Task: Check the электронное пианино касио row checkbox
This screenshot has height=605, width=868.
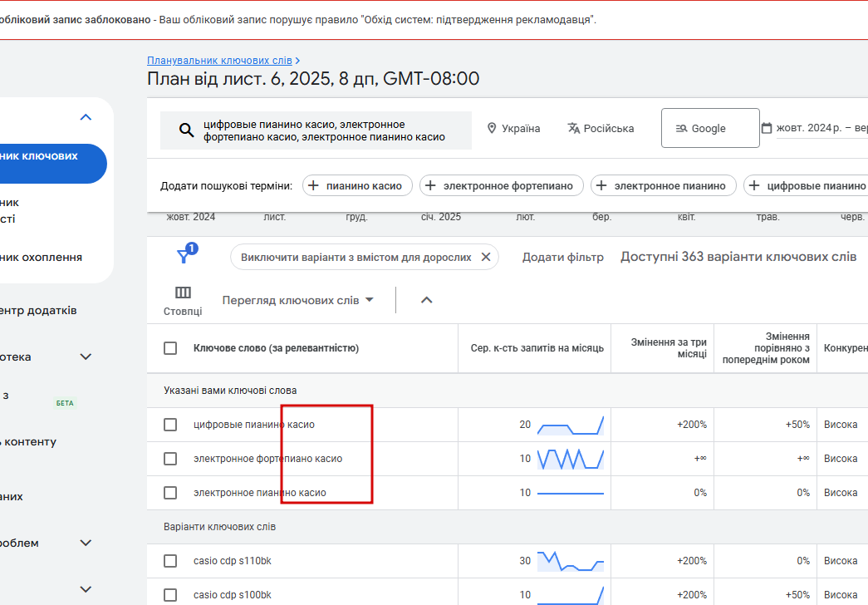Action: coord(170,493)
